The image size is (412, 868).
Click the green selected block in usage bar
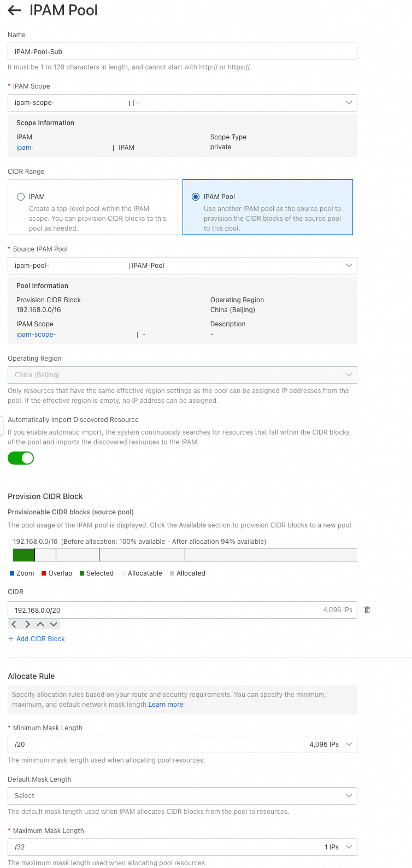[23, 555]
